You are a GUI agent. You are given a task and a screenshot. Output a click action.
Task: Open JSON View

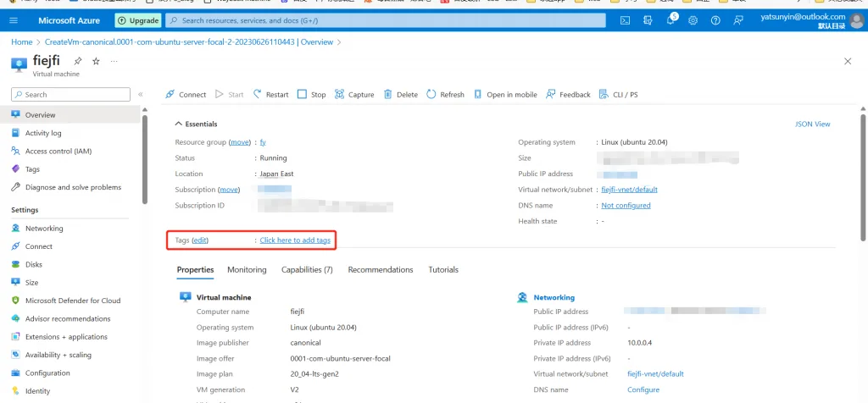pyautogui.click(x=813, y=124)
